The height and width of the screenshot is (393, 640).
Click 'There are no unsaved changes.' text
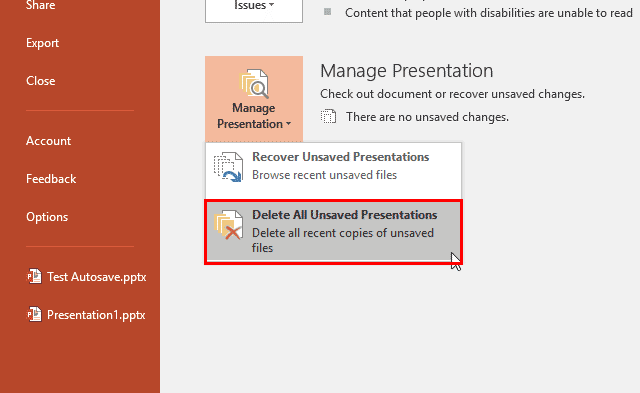tap(427, 117)
